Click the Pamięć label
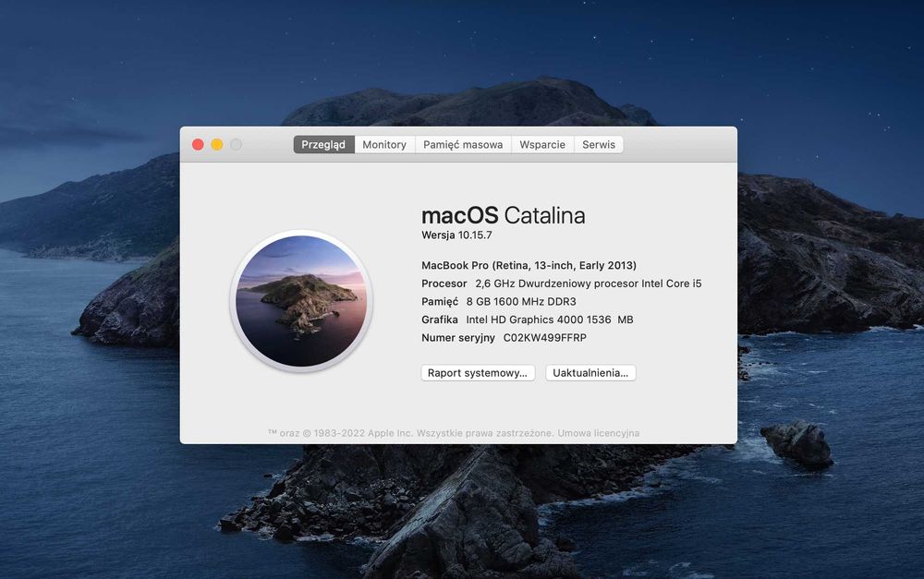 (440, 302)
